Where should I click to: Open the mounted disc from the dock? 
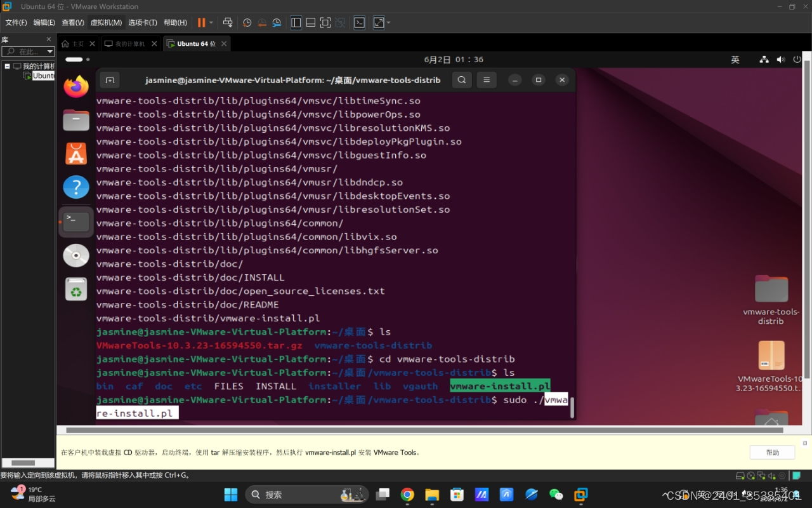[x=76, y=255]
